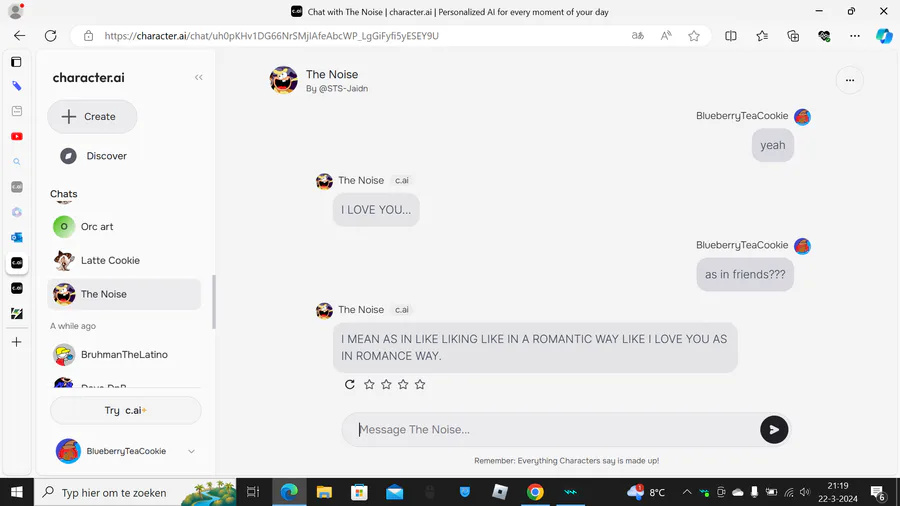Screen dimensions: 900x506
Task: Open Edge settings and more menu
Action: click(x=855, y=36)
